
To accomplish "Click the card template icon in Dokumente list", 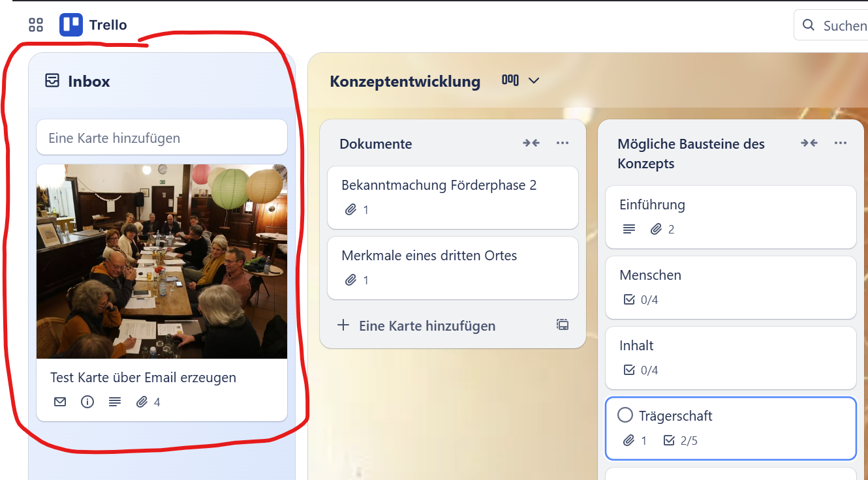I will point(562,324).
